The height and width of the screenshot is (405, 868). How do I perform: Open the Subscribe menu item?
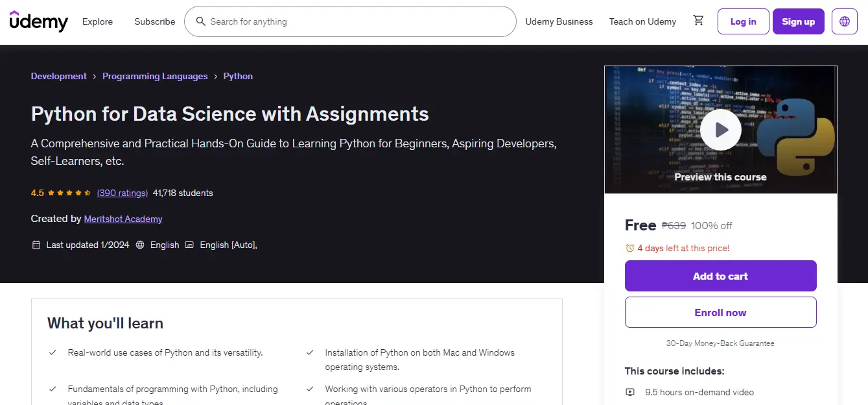coord(155,21)
